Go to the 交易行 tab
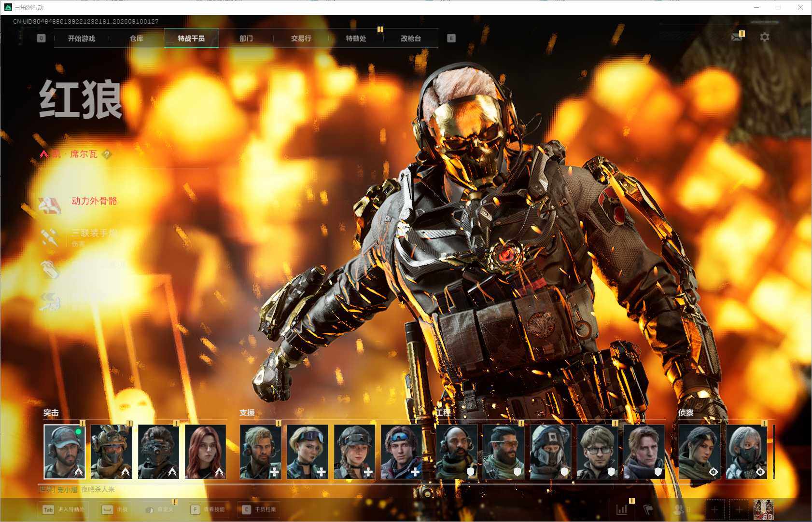 (x=301, y=39)
